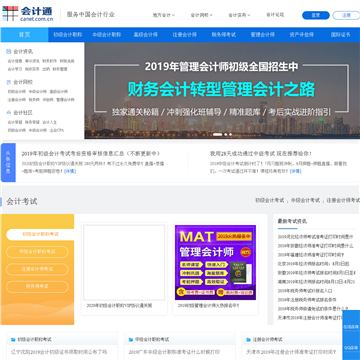The width and height of the screenshot is (360, 360).
Task: Click 在线咨询 floating button
Action: click(351, 327)
